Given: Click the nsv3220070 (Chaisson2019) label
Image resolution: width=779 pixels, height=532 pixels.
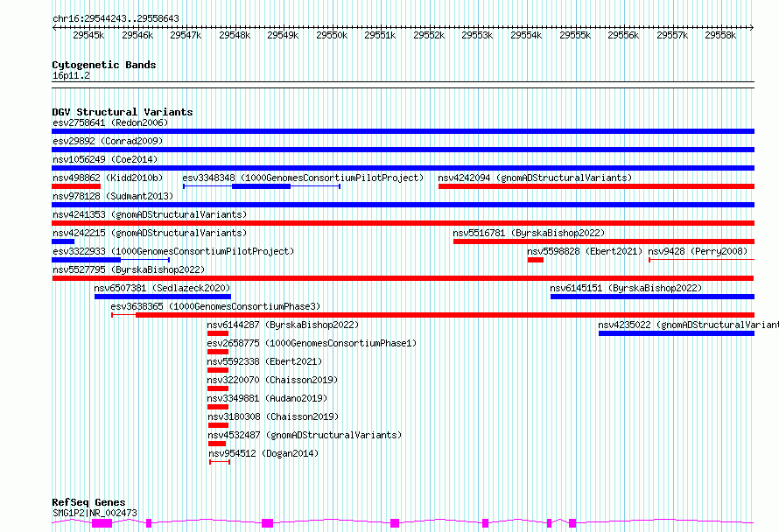Looking at the screenshot, I should coord(272,380).
